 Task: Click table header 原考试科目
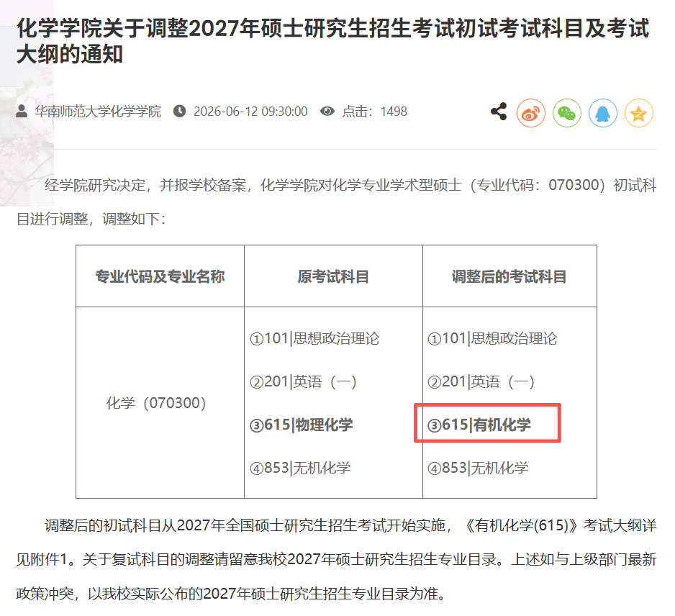click(x=333, y=276)
